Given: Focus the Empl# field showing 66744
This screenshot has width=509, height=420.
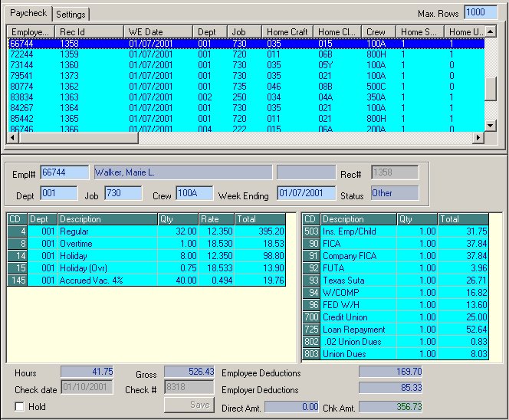Looking at the screenshot, I should coord(64,172).
